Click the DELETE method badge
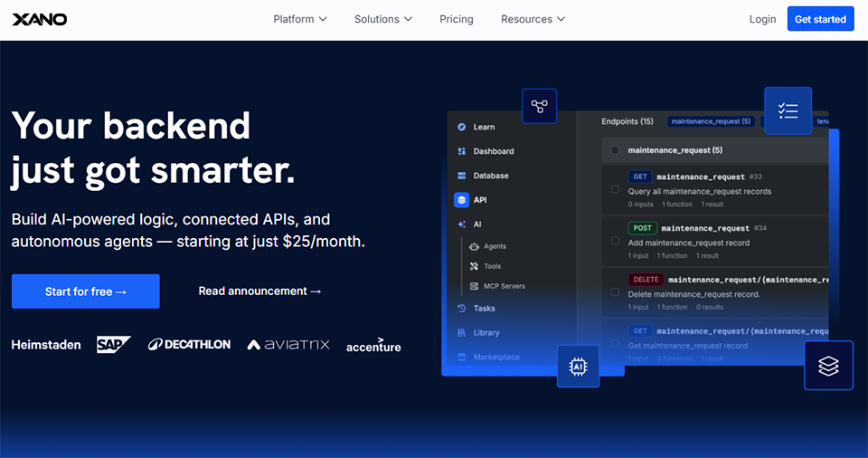 (646, 280)
